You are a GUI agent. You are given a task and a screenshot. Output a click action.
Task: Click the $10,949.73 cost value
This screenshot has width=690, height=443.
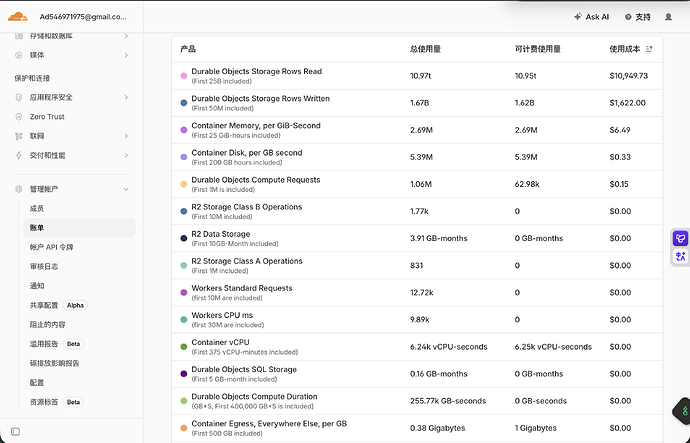629,76
